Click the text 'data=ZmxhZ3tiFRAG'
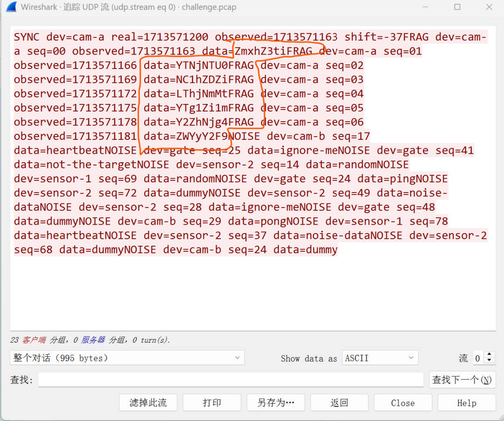 pyautogui.click(x=257, y=51)
